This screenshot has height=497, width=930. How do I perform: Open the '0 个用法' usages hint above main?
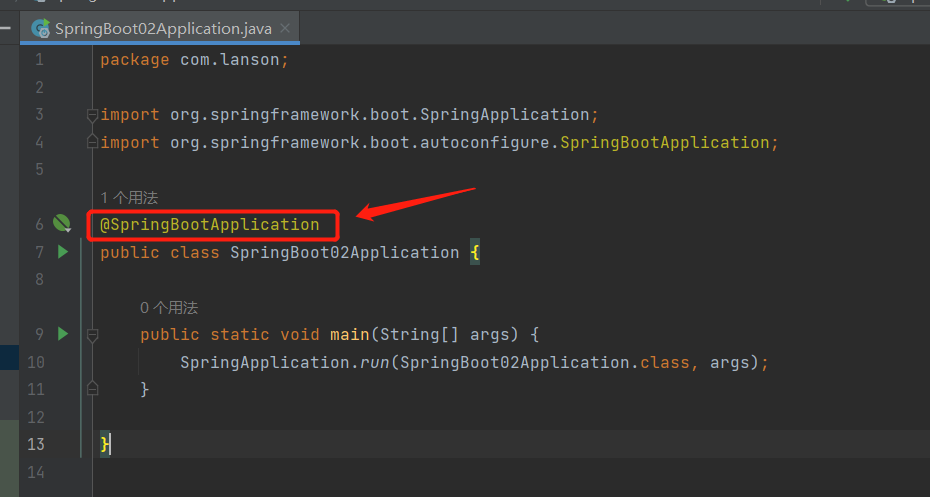(x=169, y=307)
